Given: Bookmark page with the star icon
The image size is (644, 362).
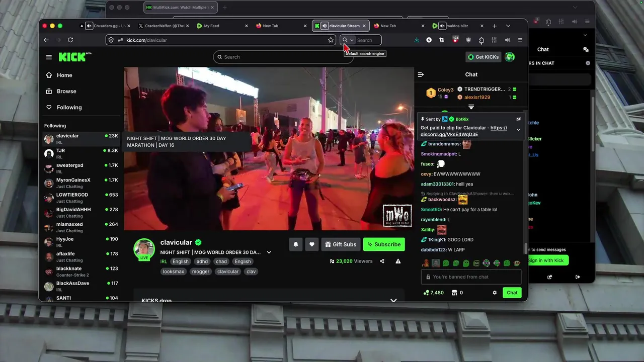Looking at the screenshot, I should (x=331, y=40).
